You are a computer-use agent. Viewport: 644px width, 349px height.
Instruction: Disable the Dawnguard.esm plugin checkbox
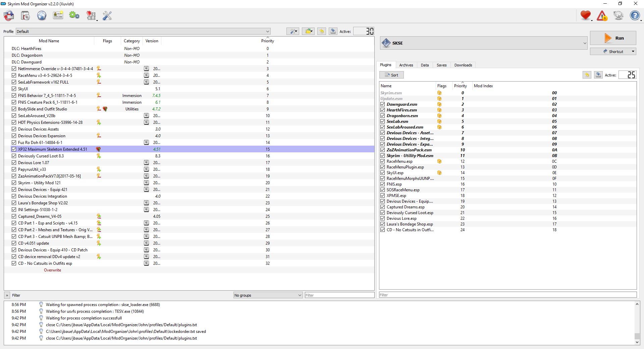(383, 104)
